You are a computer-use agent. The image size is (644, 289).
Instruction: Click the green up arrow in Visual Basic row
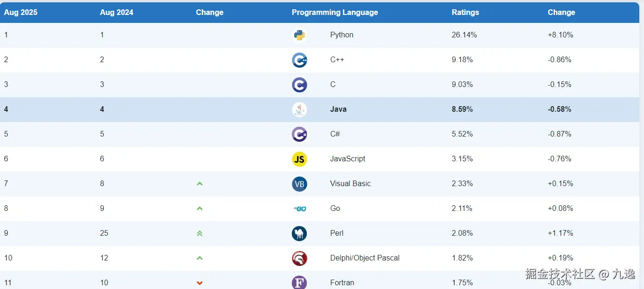tap(200, 184)
